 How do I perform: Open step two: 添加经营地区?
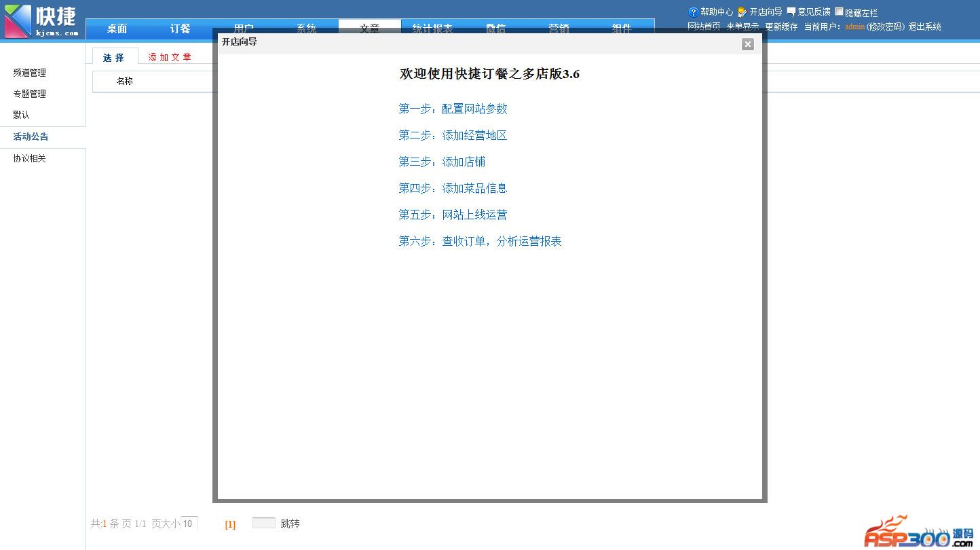point(453,135)
